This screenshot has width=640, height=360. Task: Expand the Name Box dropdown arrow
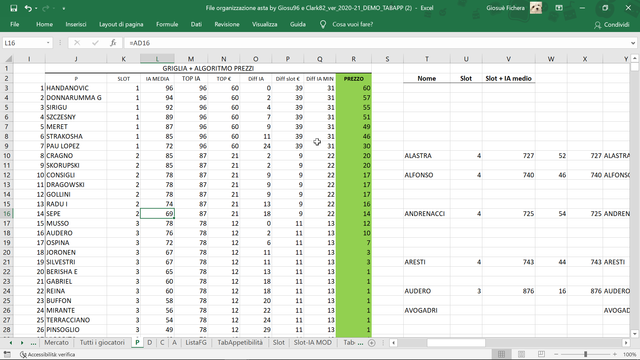click(48, 43)
